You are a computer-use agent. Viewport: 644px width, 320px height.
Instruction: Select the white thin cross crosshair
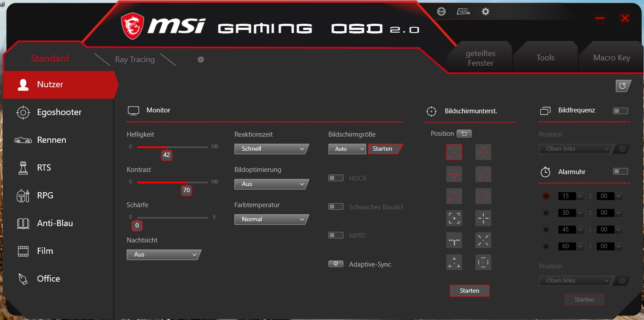[483, 218]
